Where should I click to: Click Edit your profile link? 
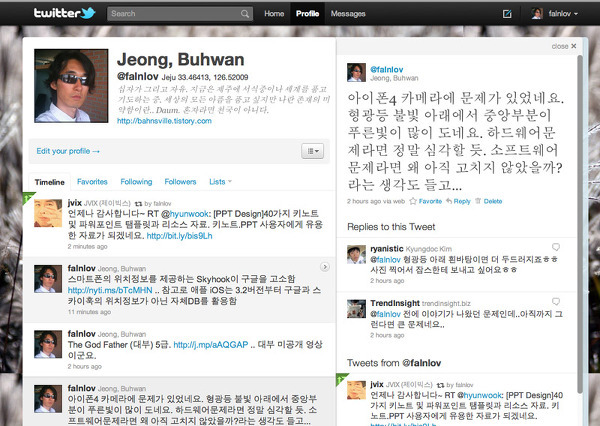coord(68,151)
